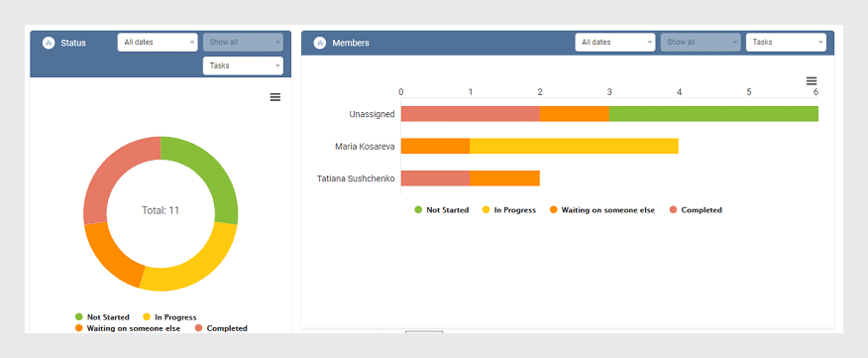Open the Members panel 'All dates' dropdown
868x358 pixels.
pos(615,42)
